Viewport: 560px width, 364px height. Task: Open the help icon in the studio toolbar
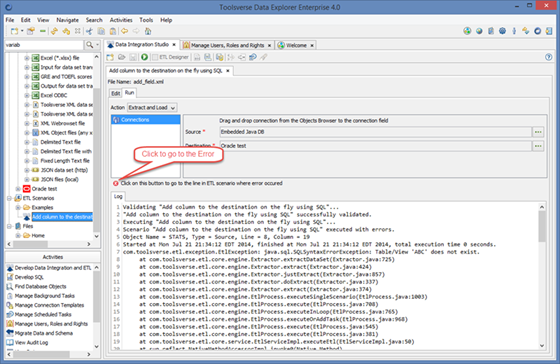549,57
